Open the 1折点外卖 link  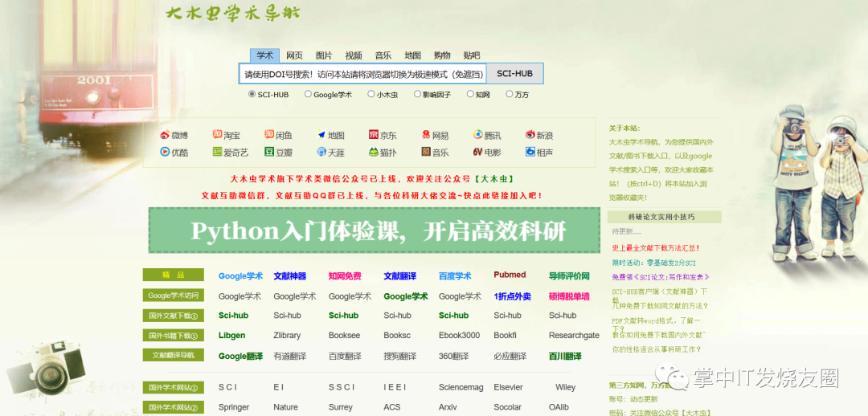click(513, 296)
